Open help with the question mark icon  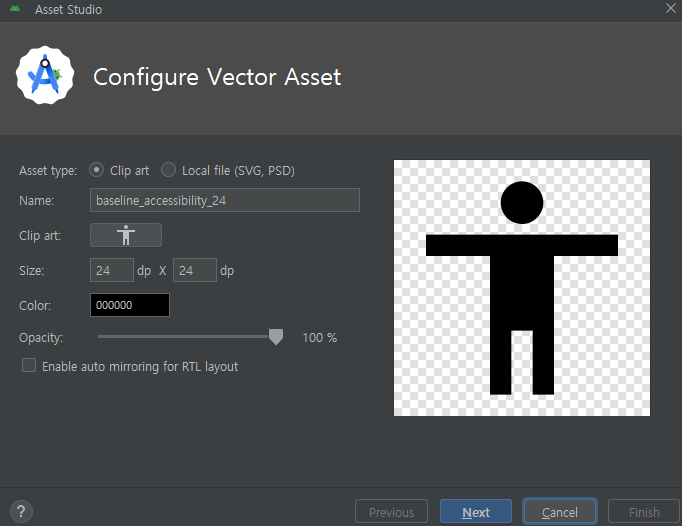(21, 511)
